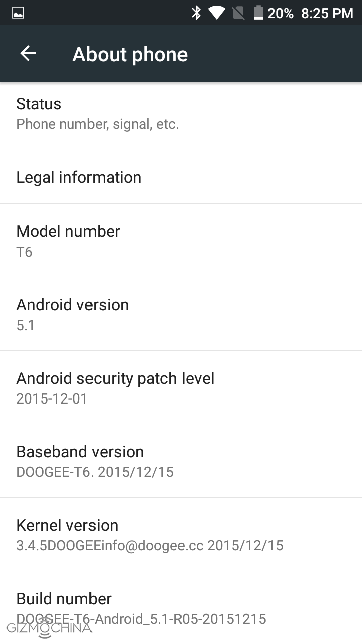Tap the Gizmochina watermark logo
Image resolution: width=362 pixels, height=644 pixels.
click(x=49, y=629)
